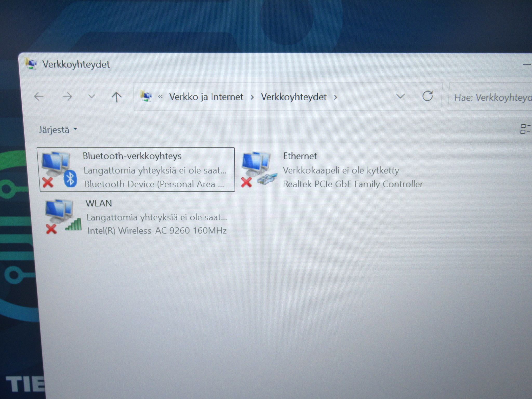This screenshot has height=399, width=532.
Task: Click the WLAN connection name
Action: (x=99, y=203)
